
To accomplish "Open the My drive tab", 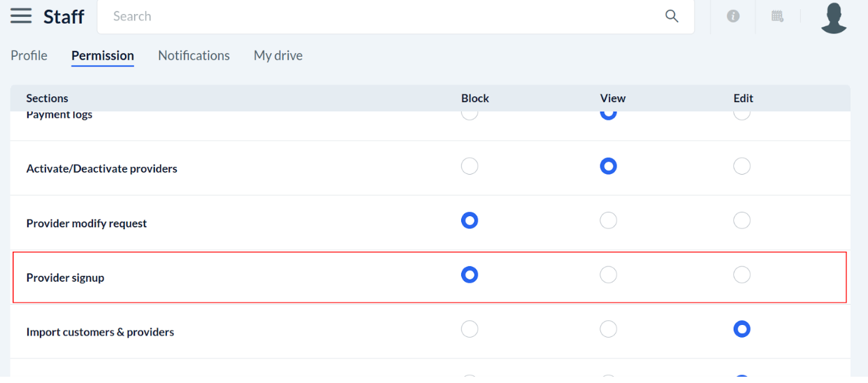I will (278, 55).
